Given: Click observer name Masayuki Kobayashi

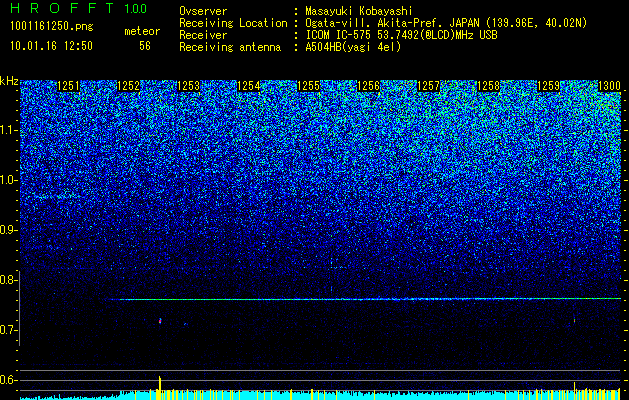Looking at the screenshot, I should click(x=359, y=11).
